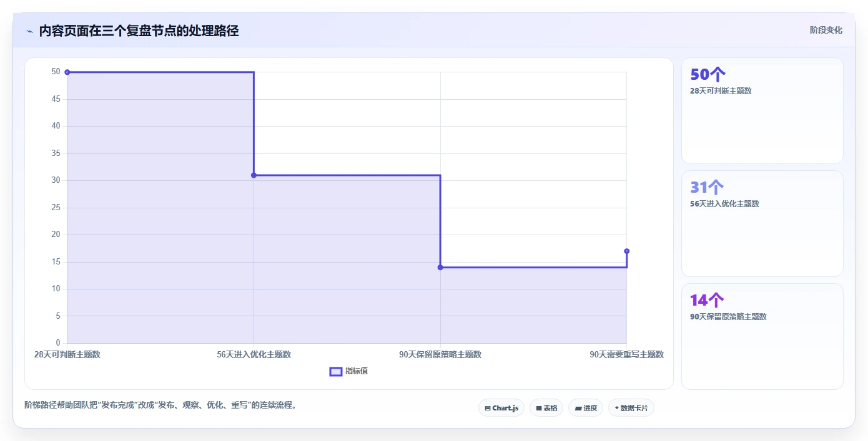Click the title 内容页面在三个复盘节点的处理路径
Image resolution: width=868 pixels, height=441 pixels.
pos(139,31)
